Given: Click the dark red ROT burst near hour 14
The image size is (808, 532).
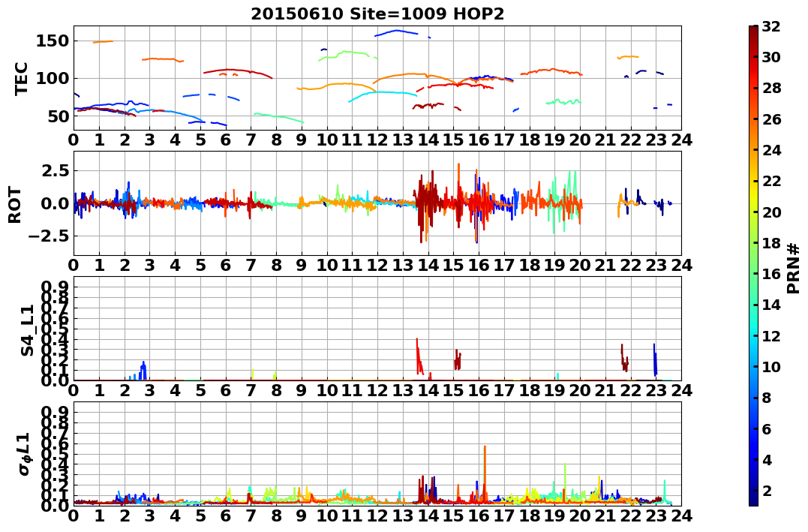Looking at the screenshot, I should tap(427, 207).
